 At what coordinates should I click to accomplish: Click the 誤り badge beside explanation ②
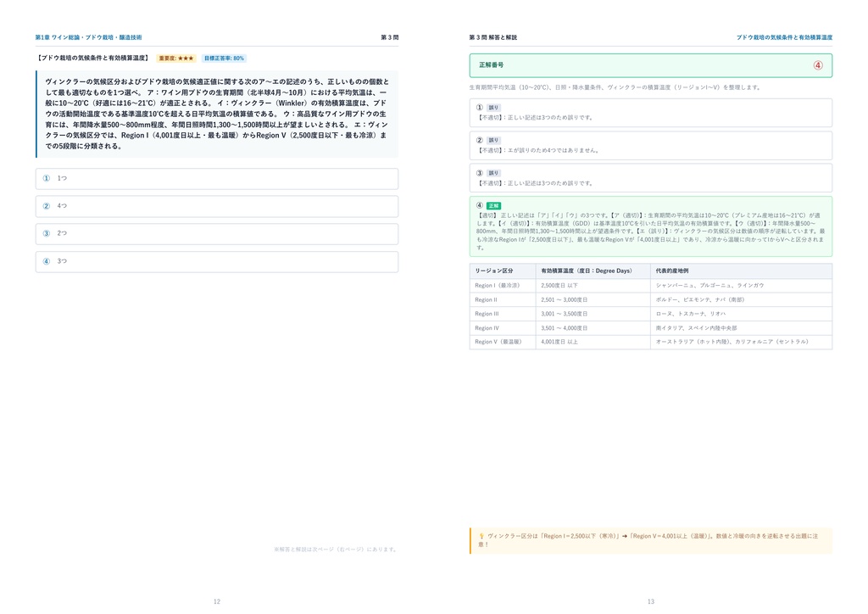click(x=493, y=141)
